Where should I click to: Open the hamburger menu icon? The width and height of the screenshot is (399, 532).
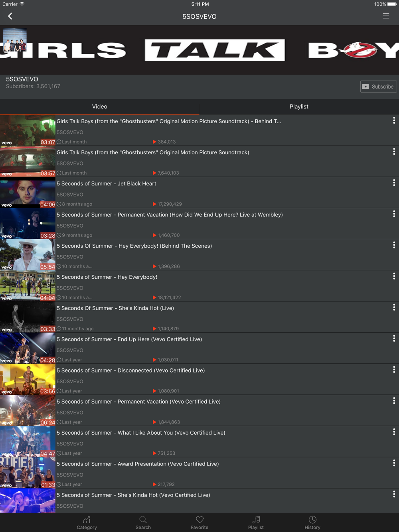pos(386,16)
